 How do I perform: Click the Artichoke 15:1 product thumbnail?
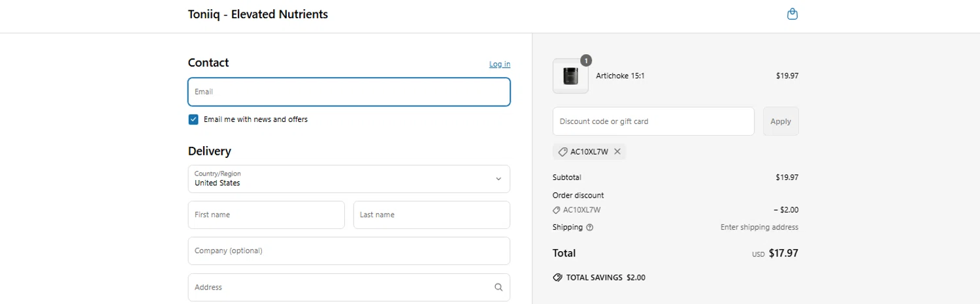click(570, 76)
